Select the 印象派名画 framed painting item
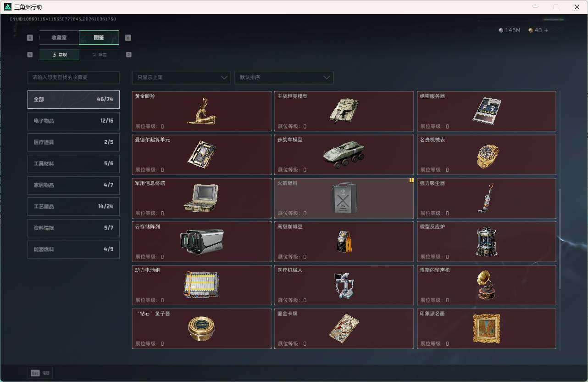The image size is (588, 382). tap(487, 329)
